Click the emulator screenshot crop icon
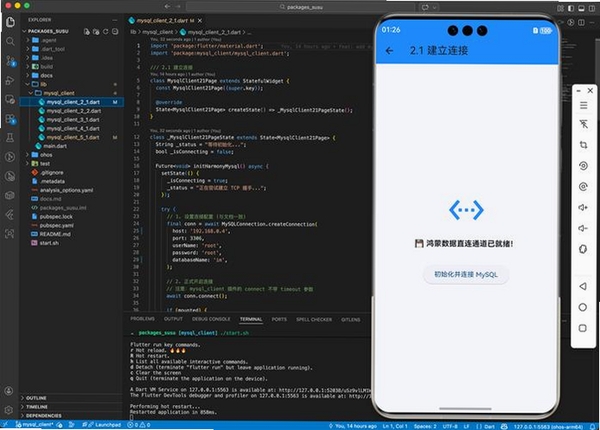Image resolution: width=600 pixels, height=430 pixels. [583, 145]
